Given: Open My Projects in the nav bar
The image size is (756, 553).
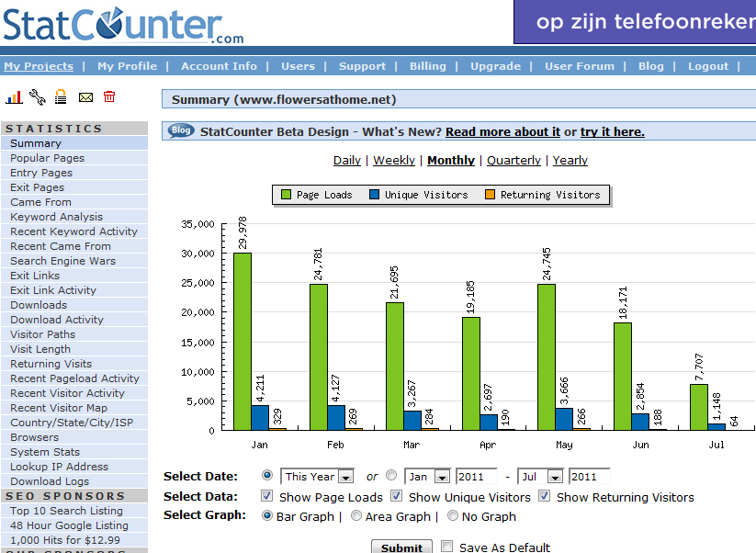Looking at the screenshot, I should (x=39, y=66).
